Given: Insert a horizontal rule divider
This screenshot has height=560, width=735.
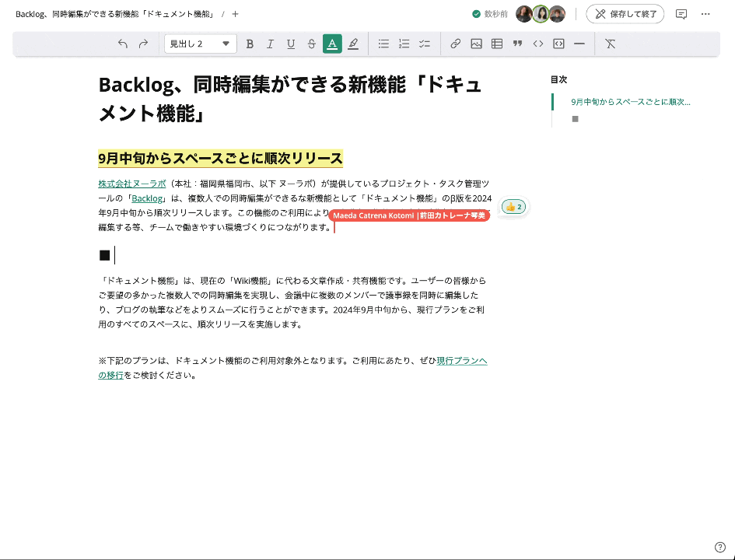Looking at the screenshot, I should coord(579,44).
